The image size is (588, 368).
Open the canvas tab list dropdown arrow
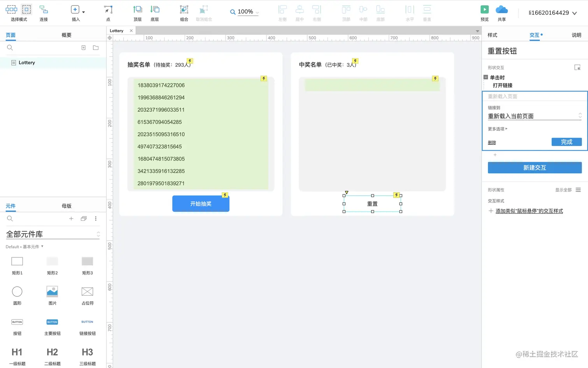(x=477, y=31)
